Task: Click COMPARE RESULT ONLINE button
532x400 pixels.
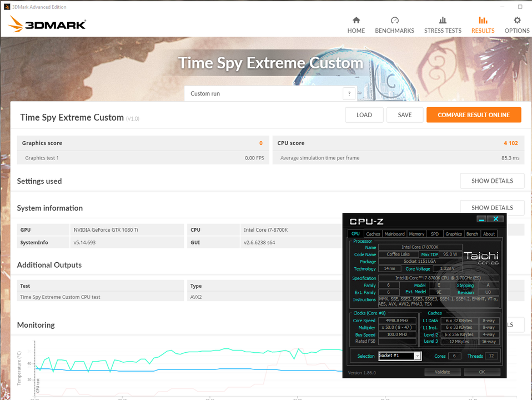Action: [474, 115]
